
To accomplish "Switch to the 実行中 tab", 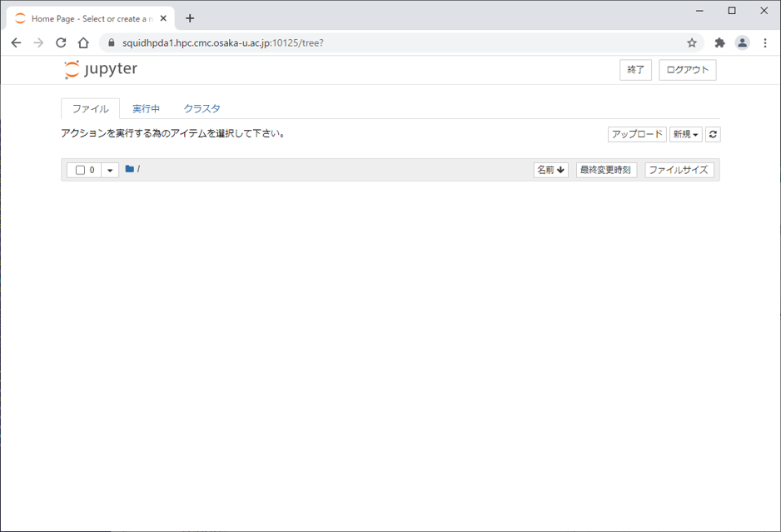I will click(x=146, y=108).
